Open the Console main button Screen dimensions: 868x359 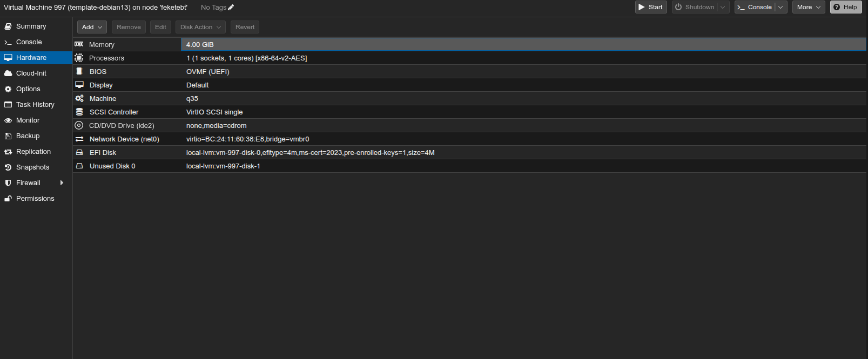pyautogui.click(x=755, y=7)
